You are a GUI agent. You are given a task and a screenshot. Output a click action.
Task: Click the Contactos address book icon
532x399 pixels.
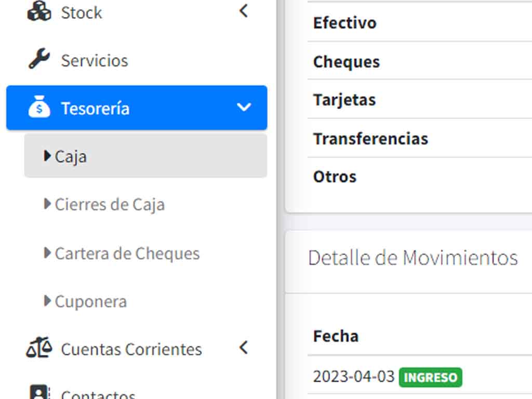(x=39, y=392)
